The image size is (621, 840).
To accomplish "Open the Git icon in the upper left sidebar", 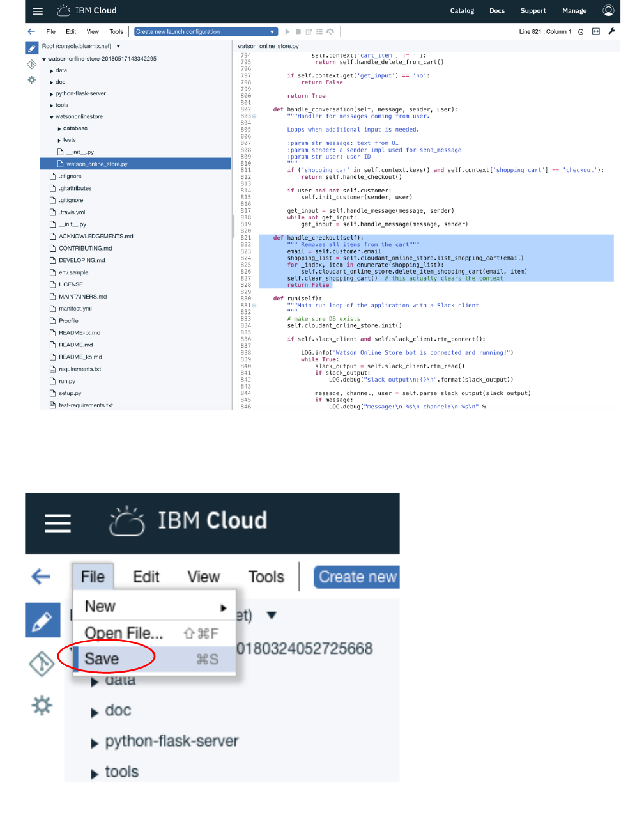I will 31,65.
